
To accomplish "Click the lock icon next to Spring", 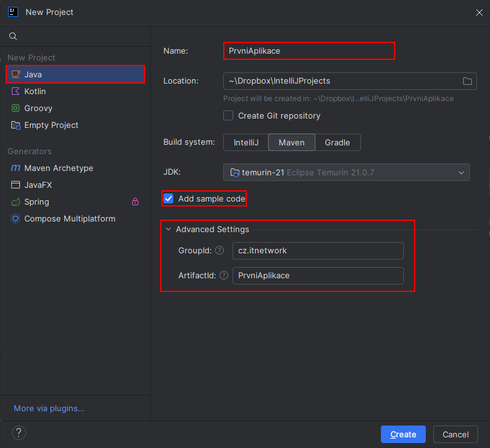I will point(135,202).
